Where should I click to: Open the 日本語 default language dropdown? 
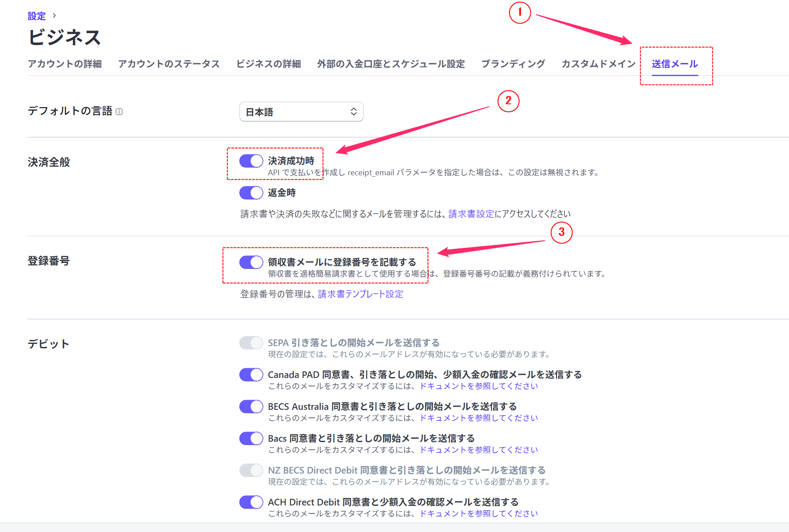click(x=301, y=112)
